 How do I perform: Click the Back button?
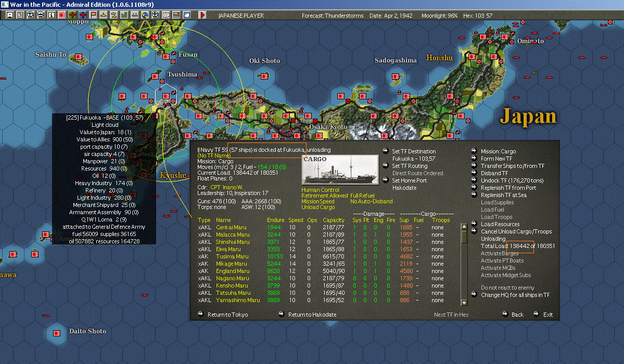click(517, 315)
